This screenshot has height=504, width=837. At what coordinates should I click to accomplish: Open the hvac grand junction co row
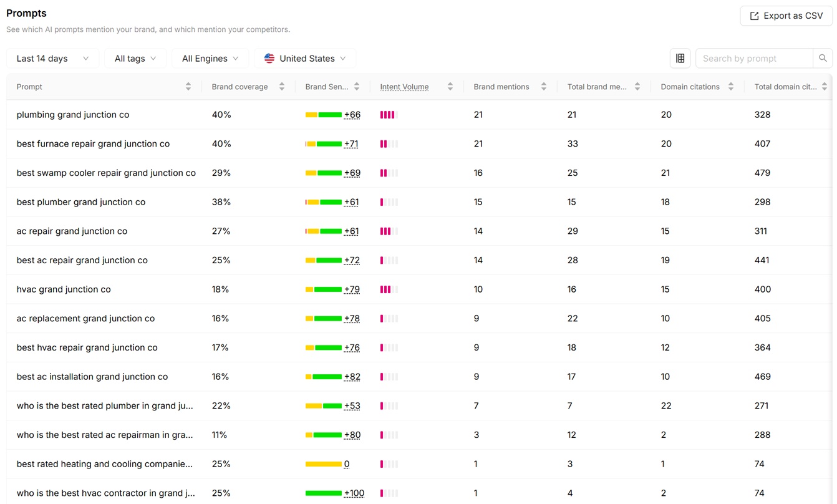(x=419, y=289)
